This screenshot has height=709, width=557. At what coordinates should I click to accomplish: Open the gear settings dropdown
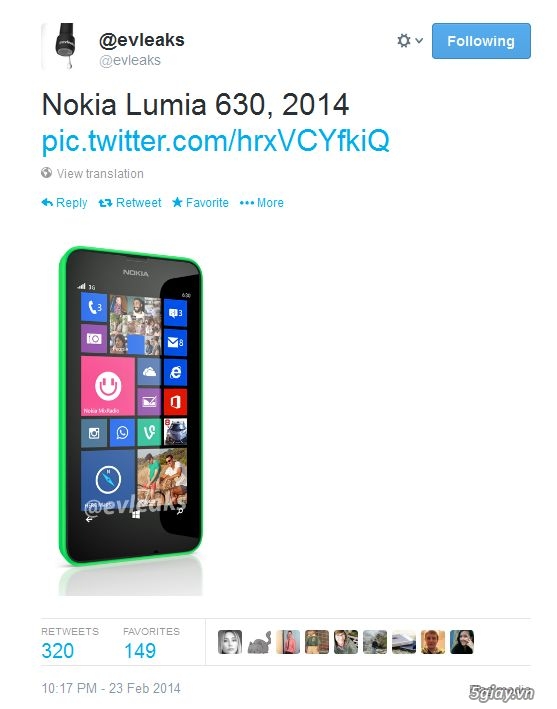410,41
